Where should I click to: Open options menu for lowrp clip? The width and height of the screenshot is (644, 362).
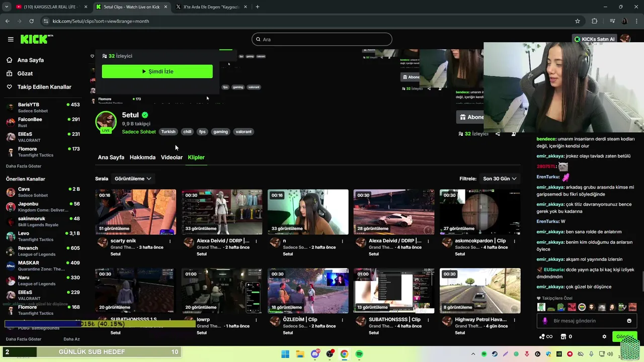(256, 320)
